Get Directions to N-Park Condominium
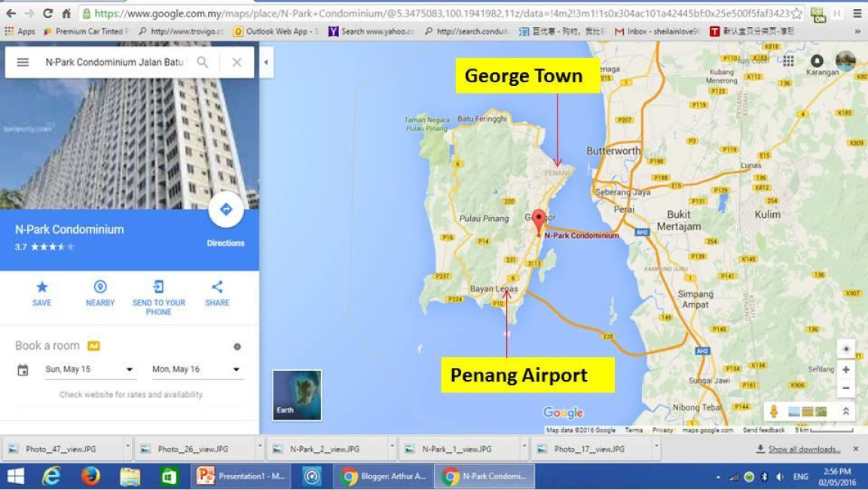Image resolution: width=868 pixels, height=490 pixels. [226, 210]
